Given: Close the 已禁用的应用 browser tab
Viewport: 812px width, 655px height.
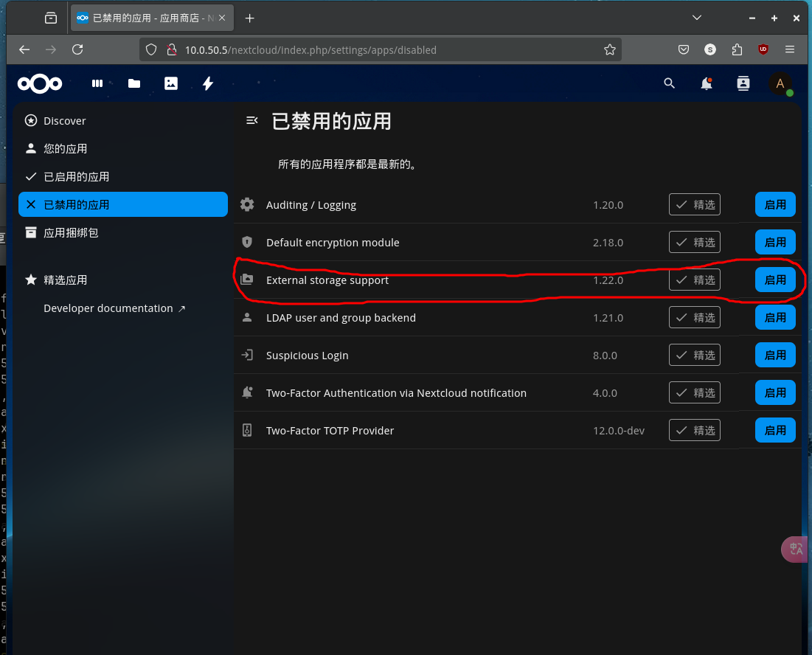Looking at the screenshot, I should point(222,18).
